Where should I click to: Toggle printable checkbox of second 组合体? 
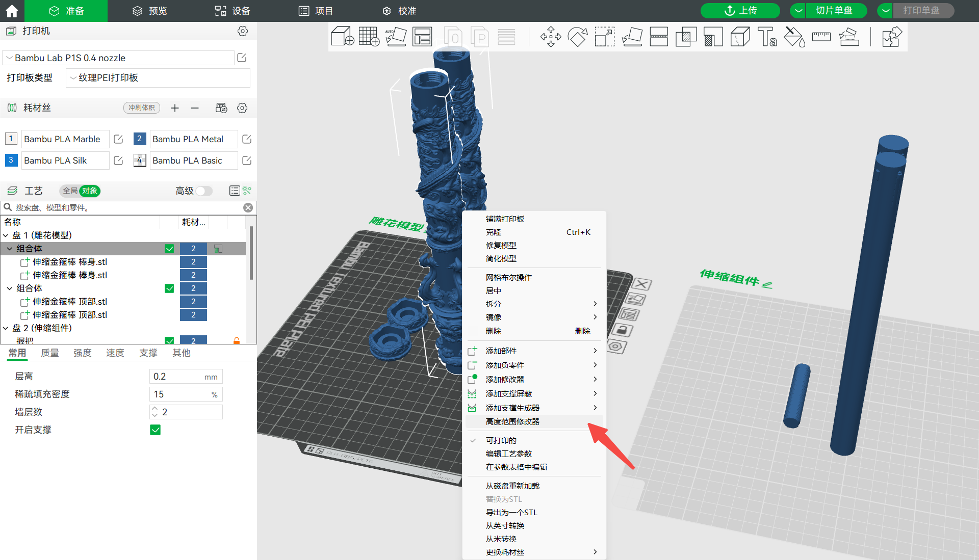(x=169, y=288)
